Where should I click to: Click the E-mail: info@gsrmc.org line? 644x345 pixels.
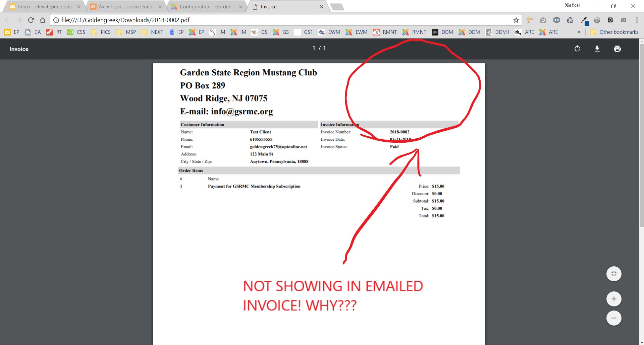226,112
